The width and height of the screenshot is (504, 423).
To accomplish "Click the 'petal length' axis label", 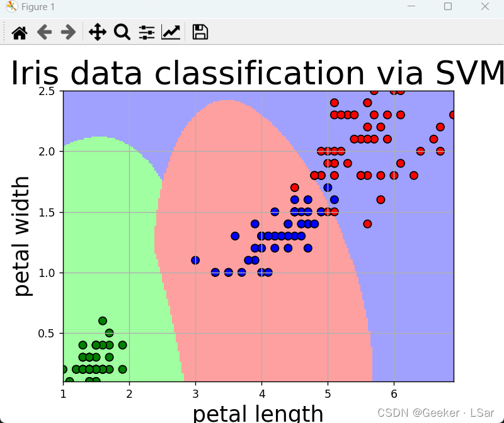I will pyautogui.click(x=258, y=414).
